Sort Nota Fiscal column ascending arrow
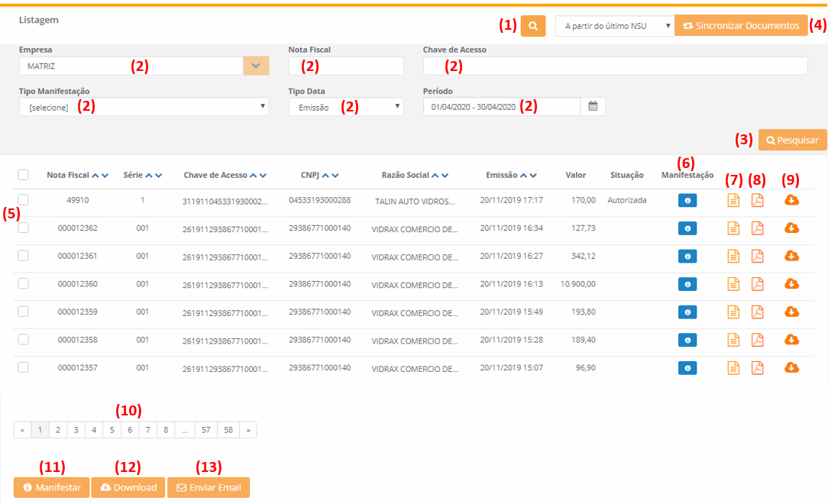 95,175
